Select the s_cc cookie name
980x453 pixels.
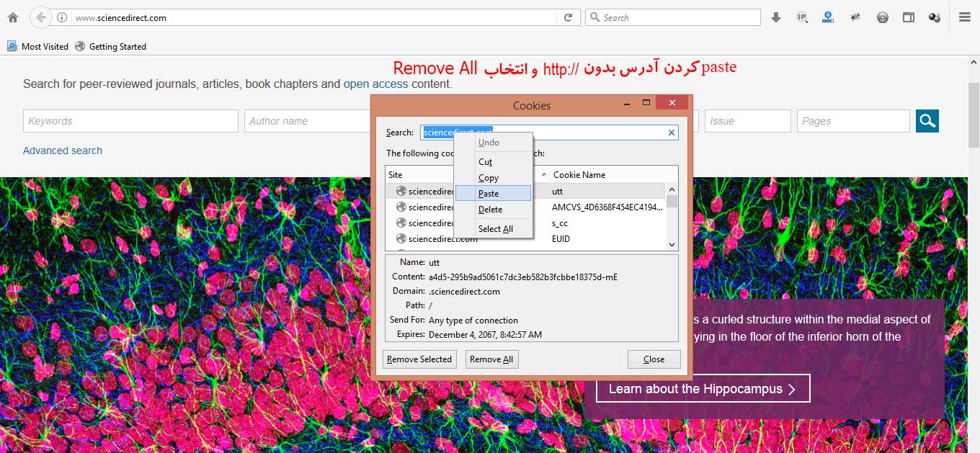[x=560, y=223]
